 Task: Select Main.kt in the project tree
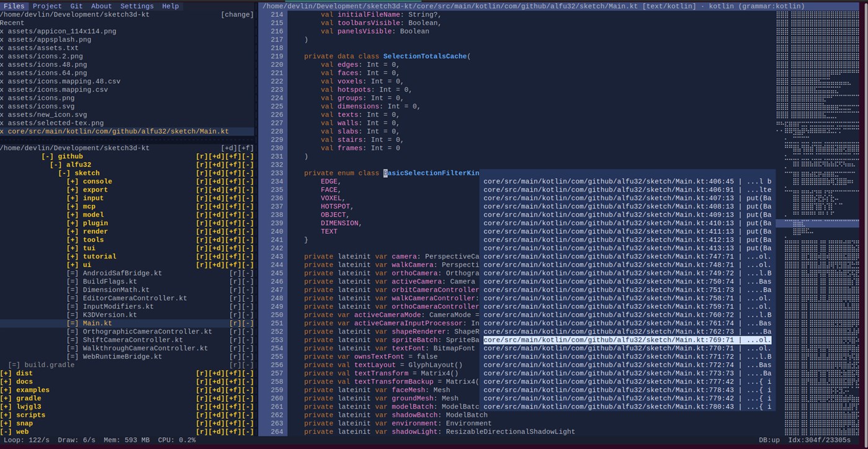pos(97,323)
